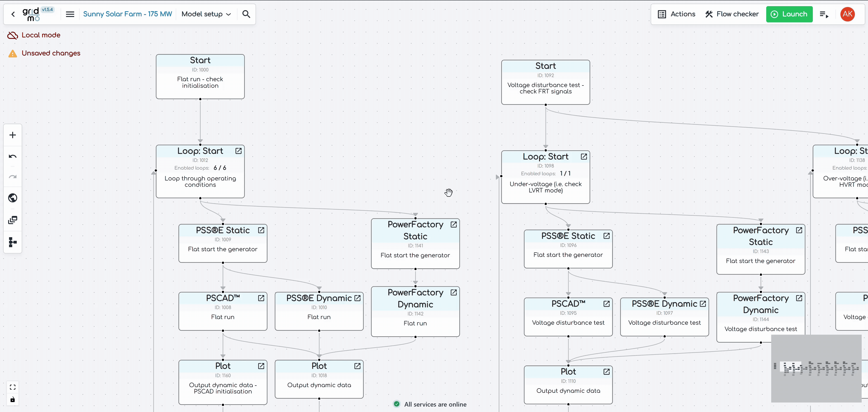Open Plot node 1160 details icon
The height and width of the screenshot is (412, 868).
pos(261,366)
